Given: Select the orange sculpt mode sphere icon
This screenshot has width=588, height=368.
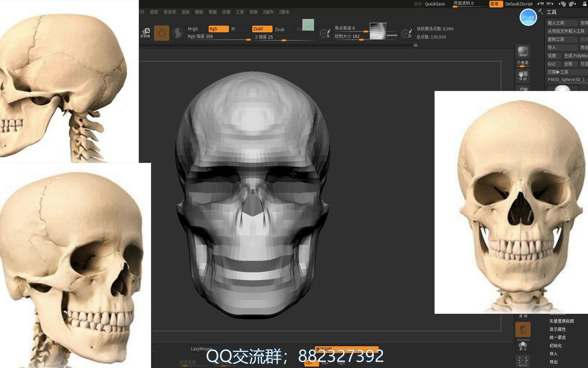Looking at the screenshot, I should point(162,33).
